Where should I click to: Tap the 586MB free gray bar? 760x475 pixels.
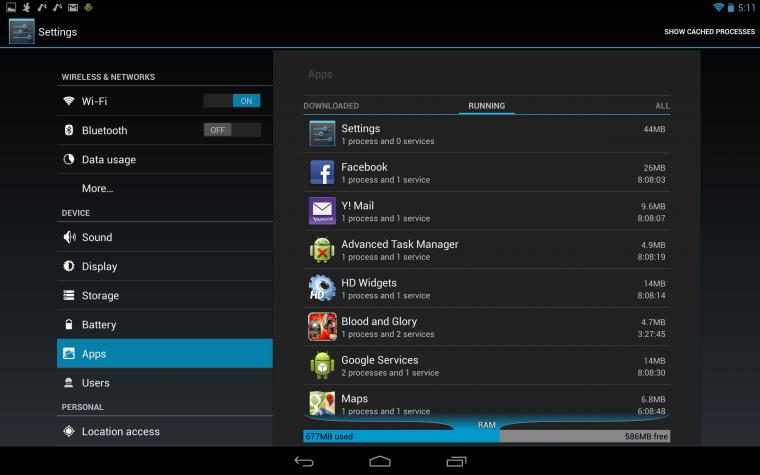tap(585, 436)
